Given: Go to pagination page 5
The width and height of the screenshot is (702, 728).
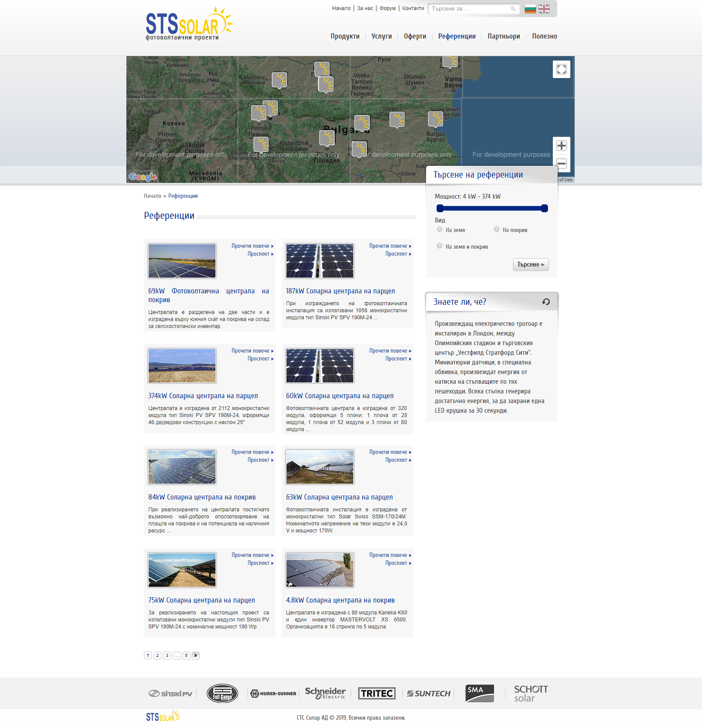Looking at the screenshot, I should point(186,655).
